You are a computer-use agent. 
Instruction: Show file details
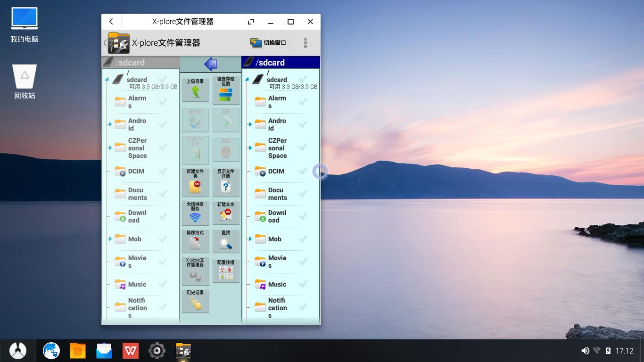[225, 182]
